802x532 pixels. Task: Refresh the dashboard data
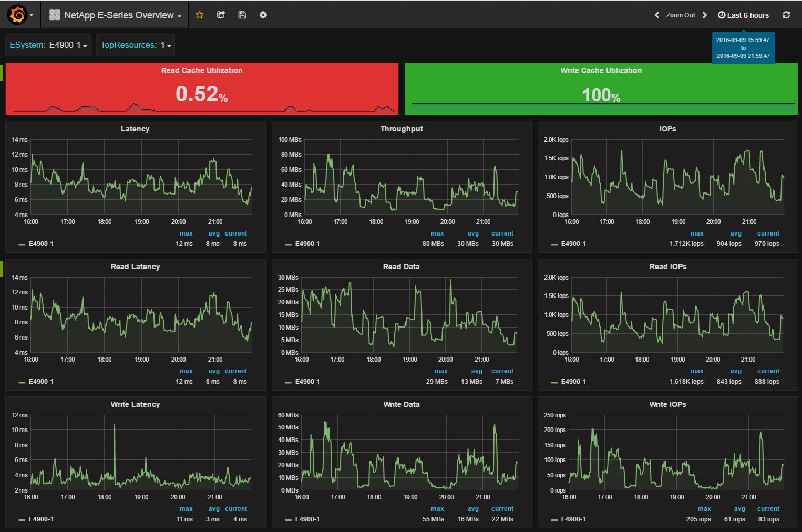point(786,15)
